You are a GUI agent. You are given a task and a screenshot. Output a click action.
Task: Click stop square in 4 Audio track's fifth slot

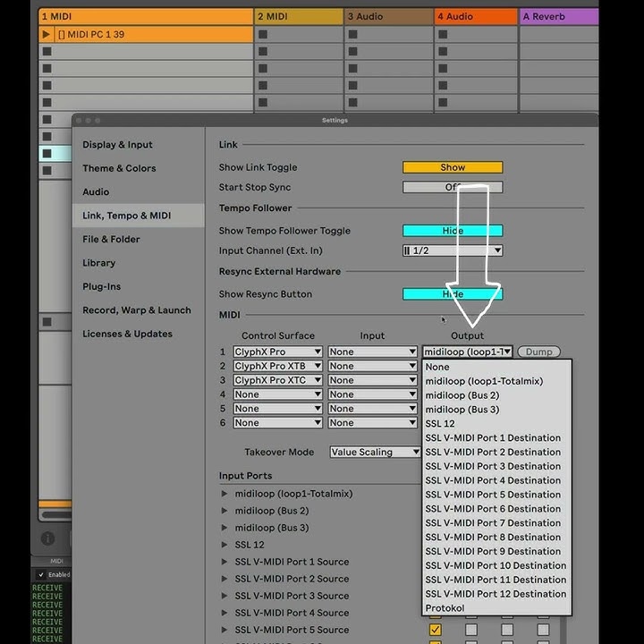[x=443, y=102]
